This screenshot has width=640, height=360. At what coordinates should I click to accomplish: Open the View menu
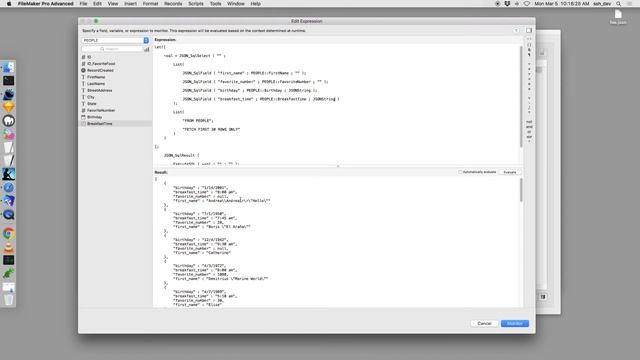113,4
